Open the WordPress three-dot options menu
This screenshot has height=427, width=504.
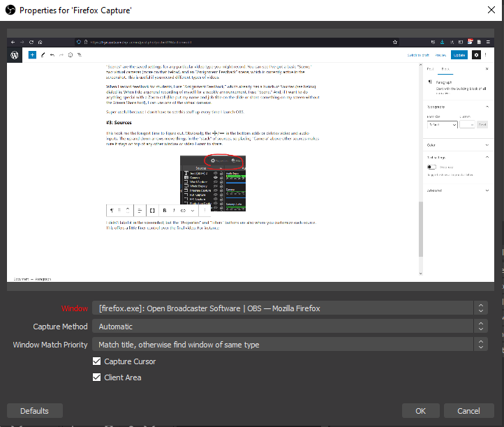(x=486, y=55)
